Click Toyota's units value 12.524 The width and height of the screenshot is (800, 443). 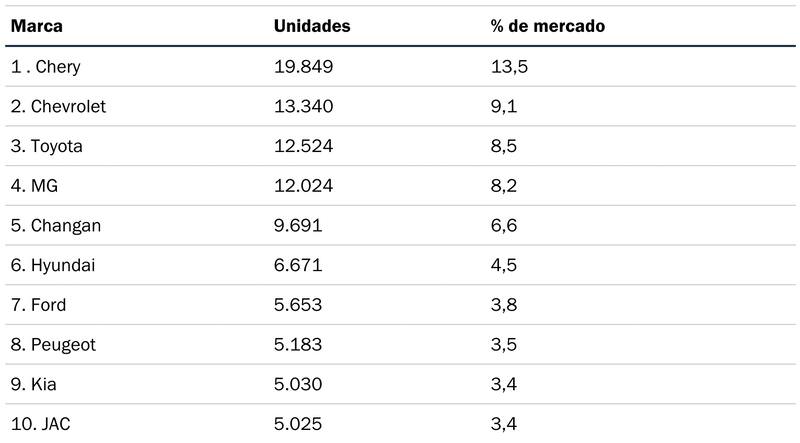coord(303,146)
